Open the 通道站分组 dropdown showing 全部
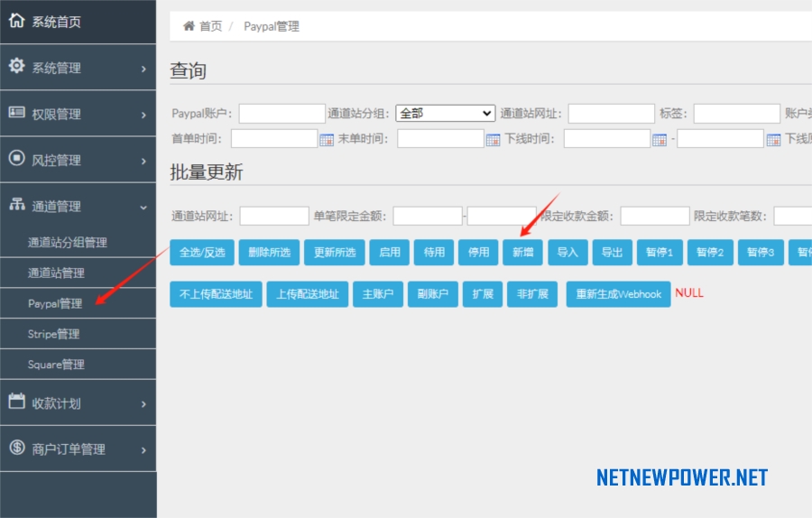Viewport: 812px width, 518px height. pos(446,113)
